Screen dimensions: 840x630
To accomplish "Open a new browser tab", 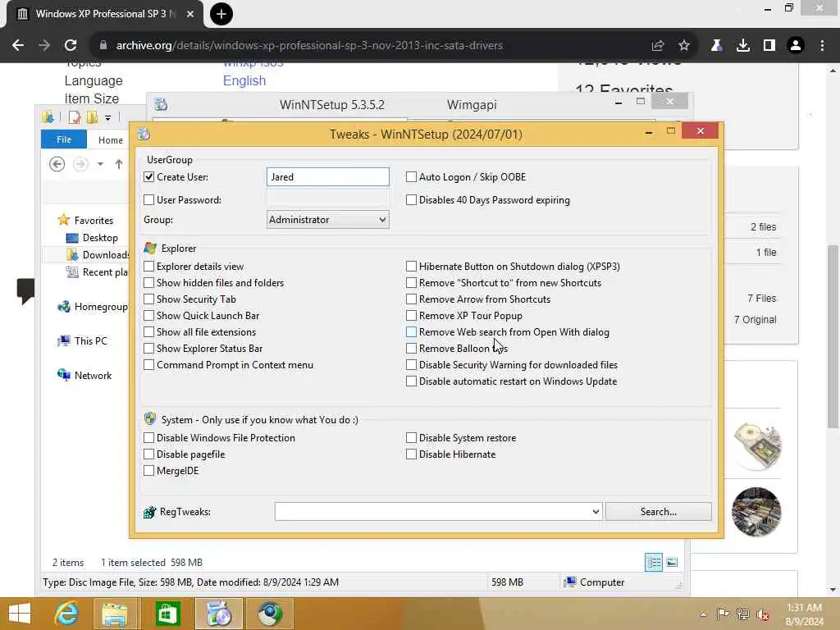I will pyautogui.click(x=221, y=14).
